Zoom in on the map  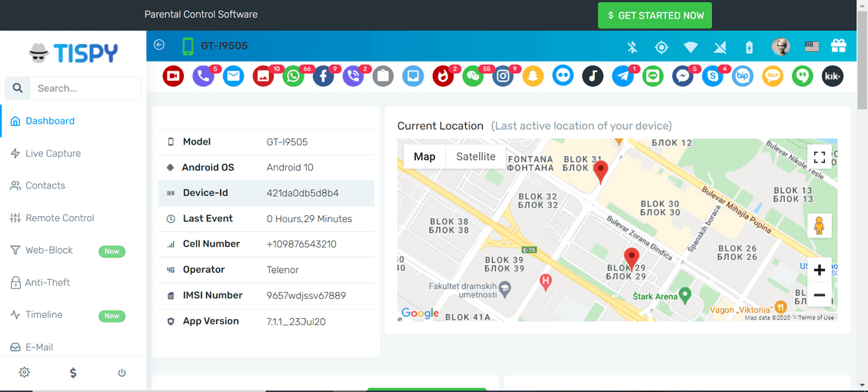[820, 271]
